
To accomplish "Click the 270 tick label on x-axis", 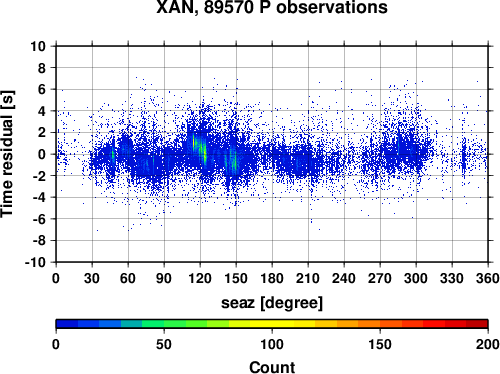I will click(380, 278).
